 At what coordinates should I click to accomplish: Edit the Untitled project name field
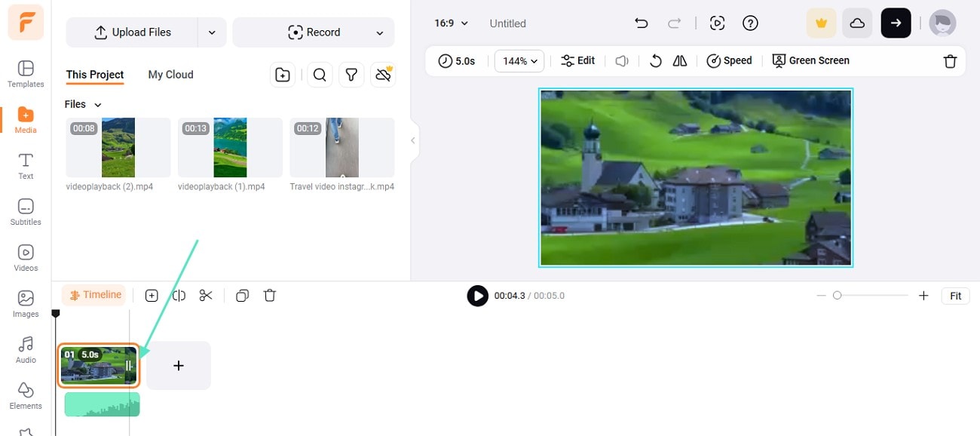(x=508, y=23)
